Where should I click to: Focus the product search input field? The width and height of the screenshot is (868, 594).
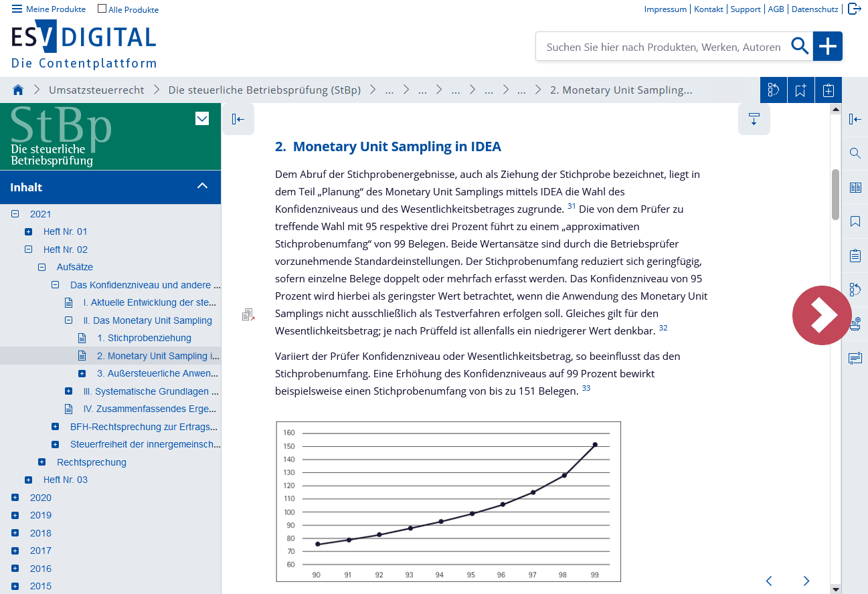(663, 47)
